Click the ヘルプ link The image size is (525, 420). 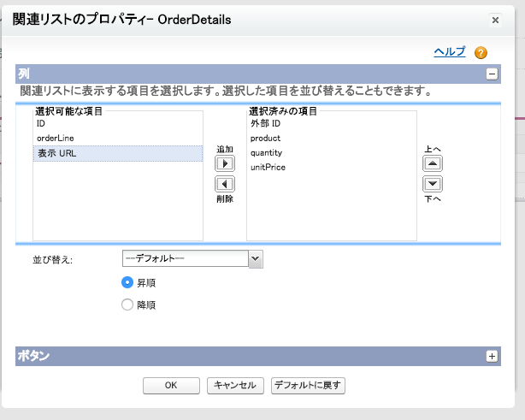click(x=450, y=51)
